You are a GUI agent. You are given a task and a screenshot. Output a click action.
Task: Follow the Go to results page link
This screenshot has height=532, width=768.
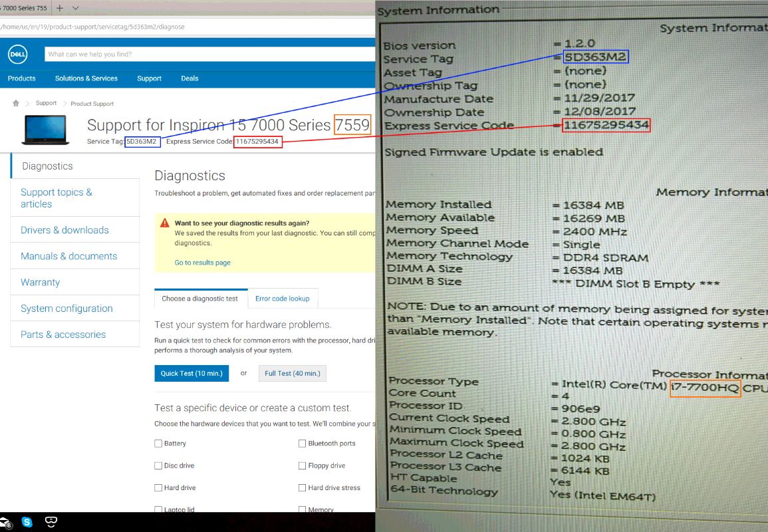(202, 263)
